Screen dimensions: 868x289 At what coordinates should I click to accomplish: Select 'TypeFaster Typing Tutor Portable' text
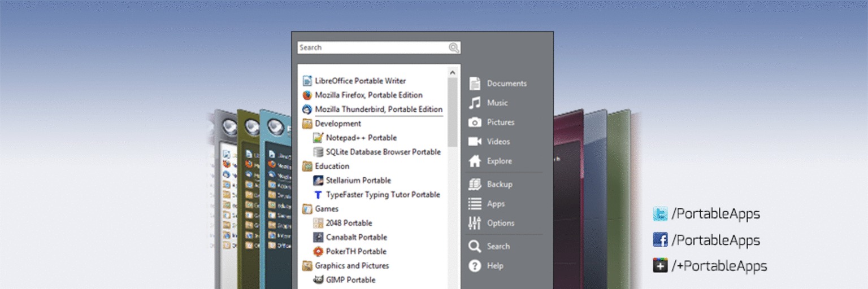coord(383,194)
